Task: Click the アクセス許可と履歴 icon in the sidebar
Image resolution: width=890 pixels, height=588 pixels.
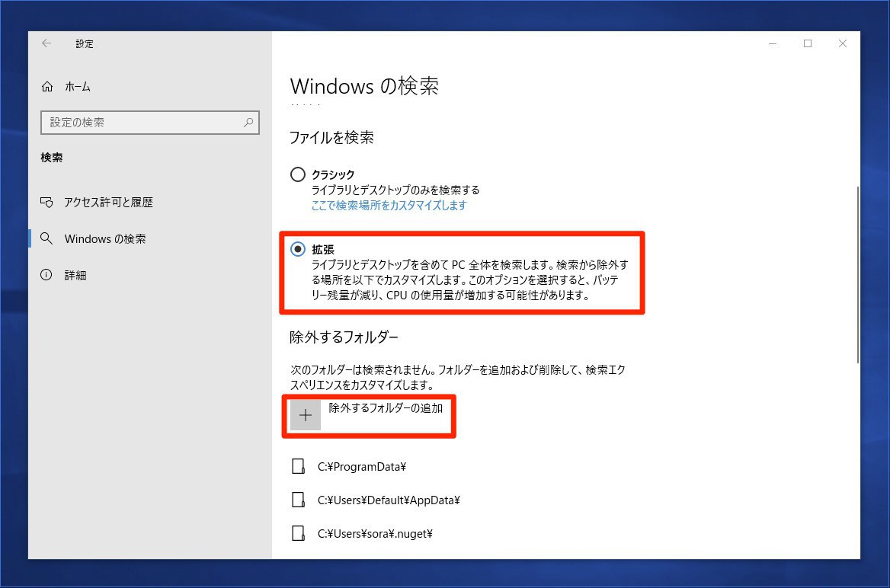Action: tap(46, 202)
